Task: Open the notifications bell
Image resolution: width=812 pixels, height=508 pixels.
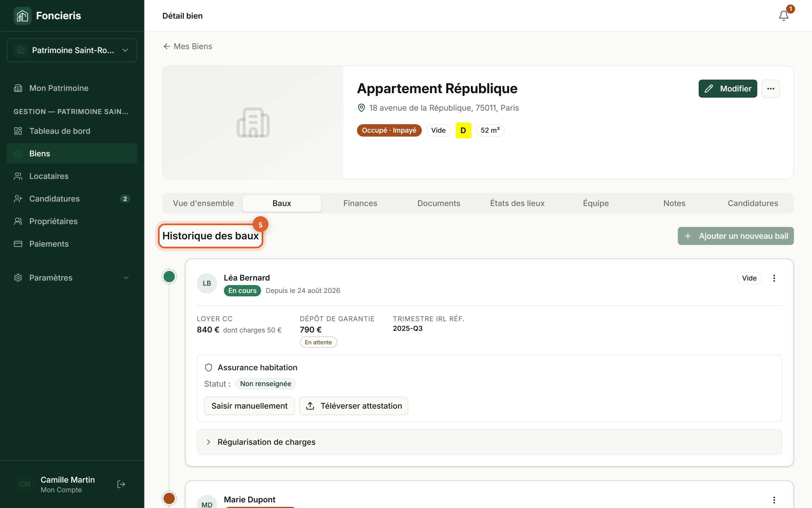Action: 784,16
